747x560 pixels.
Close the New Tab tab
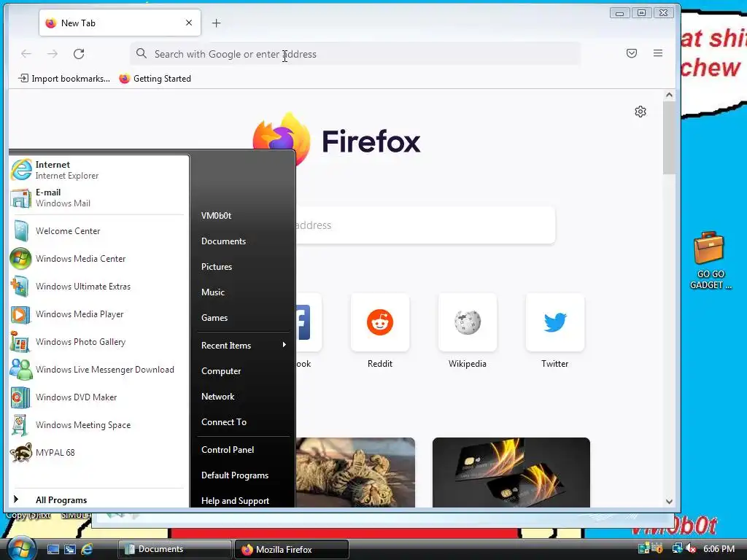click(189, 23)
